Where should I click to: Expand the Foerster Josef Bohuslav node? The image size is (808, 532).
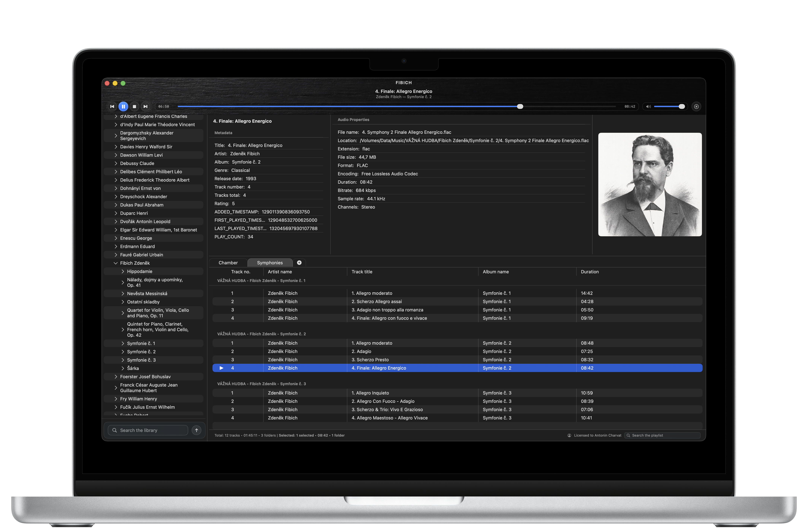[115, 377]
